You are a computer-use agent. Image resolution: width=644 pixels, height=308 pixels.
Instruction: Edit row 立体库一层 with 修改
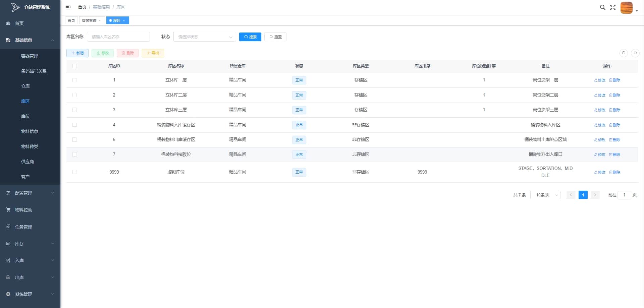click(x=600, y=80)
